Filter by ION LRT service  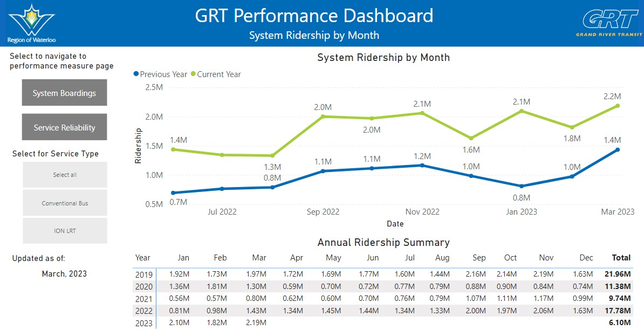click(x=65, y=231)
